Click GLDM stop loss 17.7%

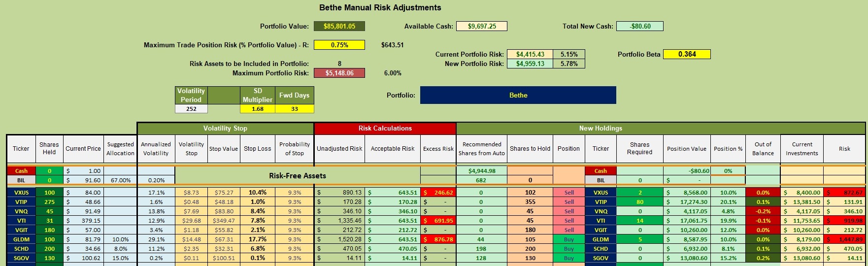point(257,239)
